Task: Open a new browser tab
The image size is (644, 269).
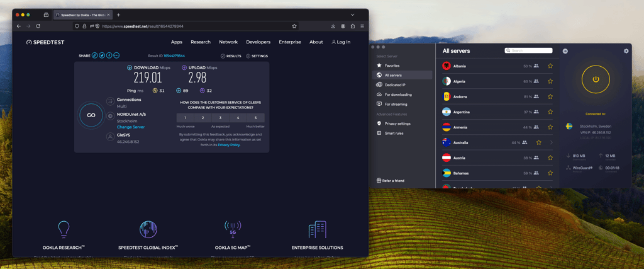Action: (x=118, y=15)
